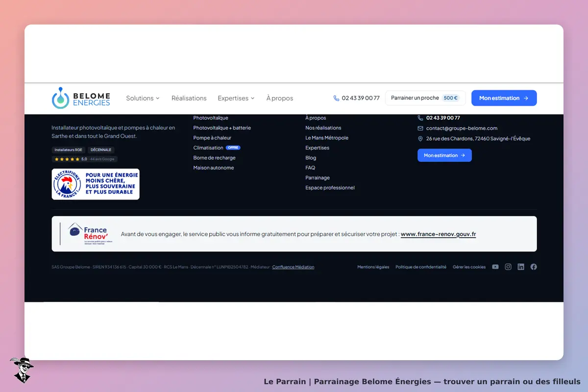Click the Parrainer un proche 500 € button
This screenshot has height=392, width=588.
[425, 98]
